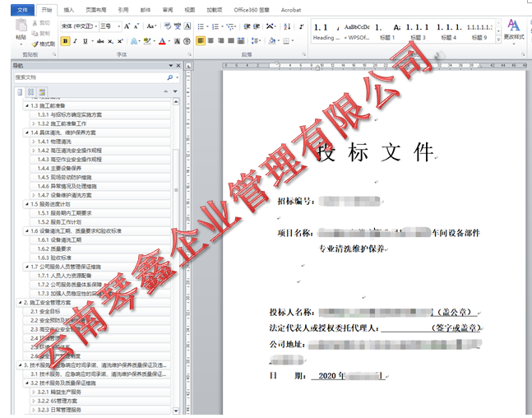The height and width of the screenshot is (418, 532).
Task: Apply the Heading 1.1 style from gallery
Action: (x=326, y=31)
